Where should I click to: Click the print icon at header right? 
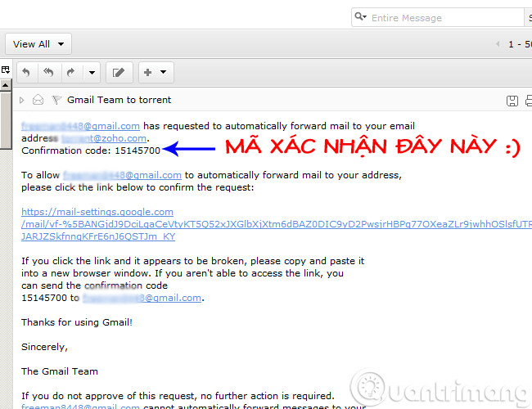point(529,101)
